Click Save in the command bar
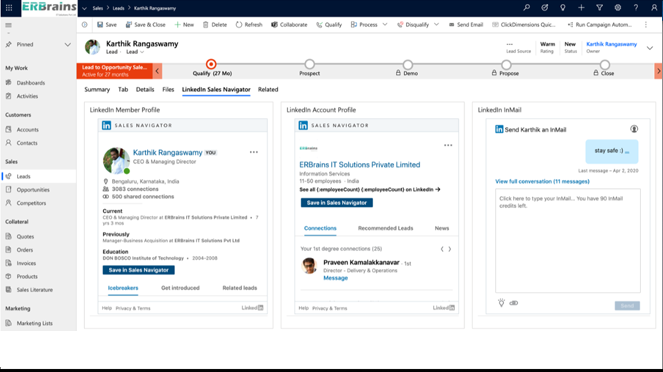The width and height of the screenshot is (663, 372). click(107, 25)
